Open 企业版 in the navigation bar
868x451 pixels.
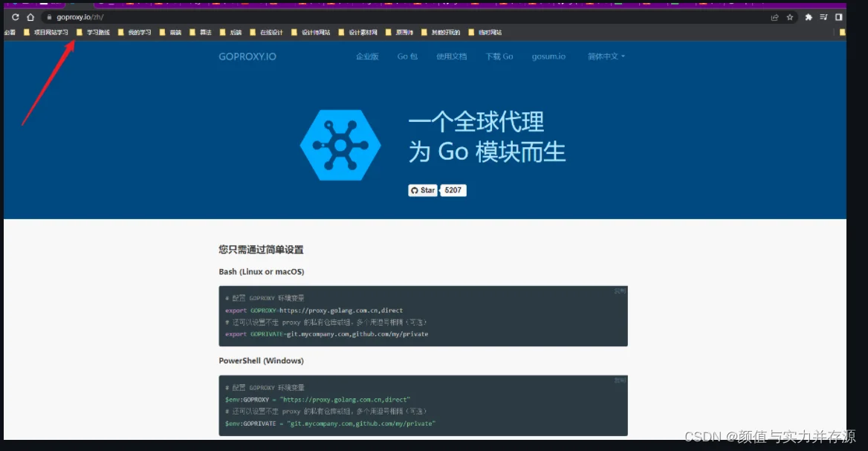(367, 56)
